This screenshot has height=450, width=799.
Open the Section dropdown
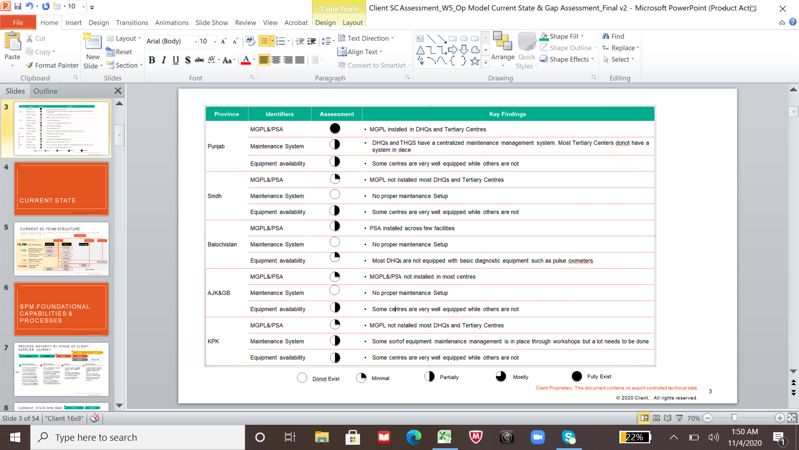pos(124,65)
